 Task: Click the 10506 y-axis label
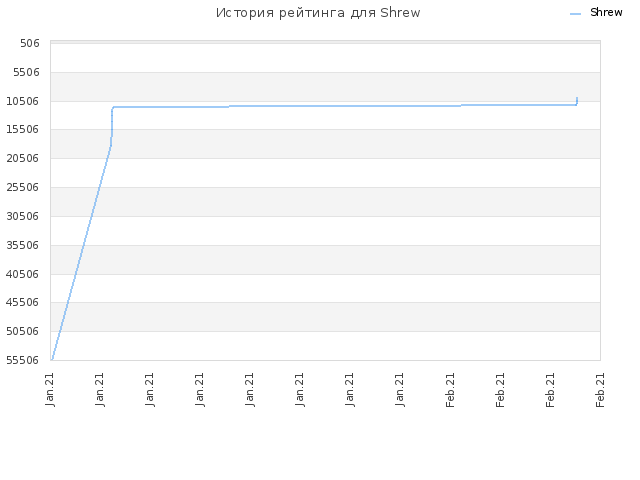(23, 101)
